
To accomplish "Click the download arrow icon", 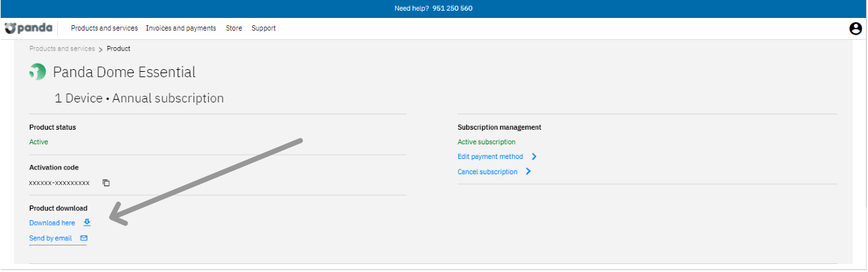I will click(87, 223).
